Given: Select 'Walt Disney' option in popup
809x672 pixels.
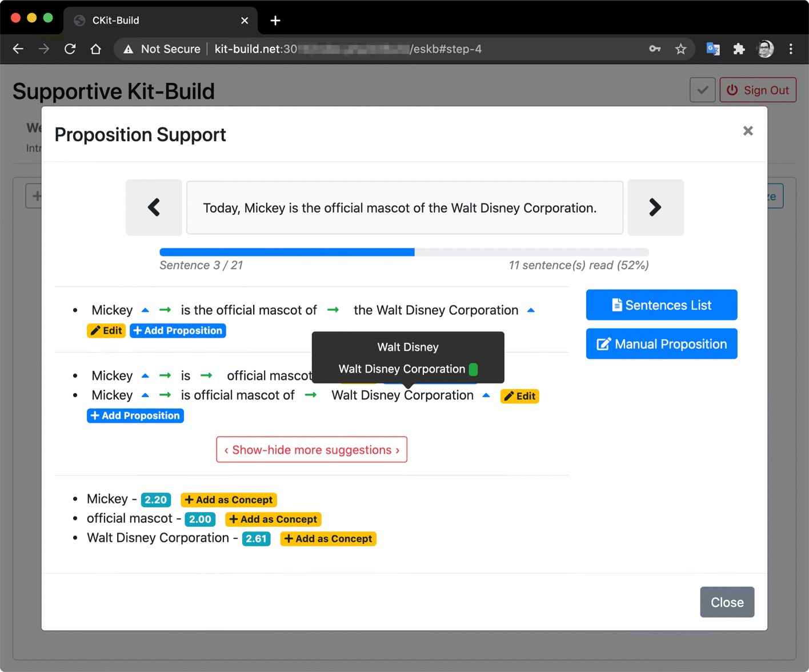Looking at the screenshot, I should coord(408,347).
